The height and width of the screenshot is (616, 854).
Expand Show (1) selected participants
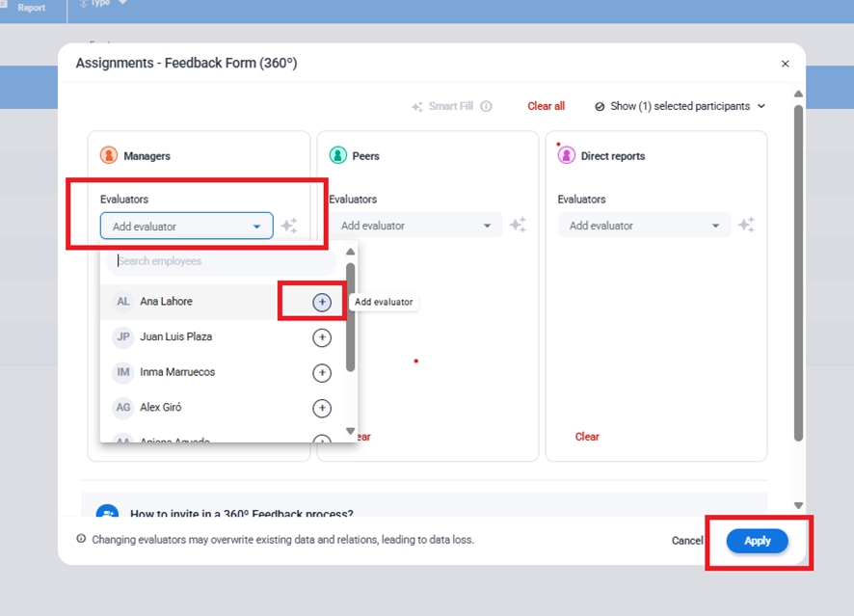[x=681, y=107]
